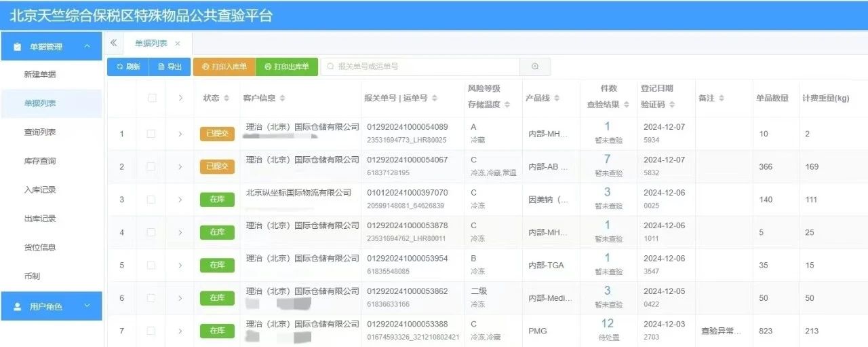Click the clipboard icon beside 单据管理
This screenshot has width=868, height=347.
[x=18, y=47]
